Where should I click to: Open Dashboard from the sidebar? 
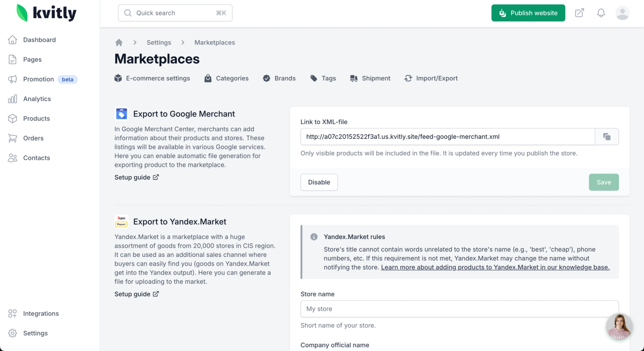[x=39, y=40]
